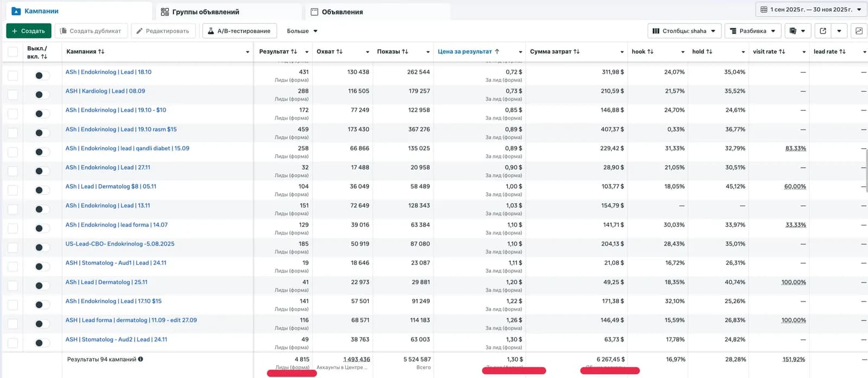
Task: Sort by hold using its arrows icon
Action: pyautogui.click(x=709, y=52)
